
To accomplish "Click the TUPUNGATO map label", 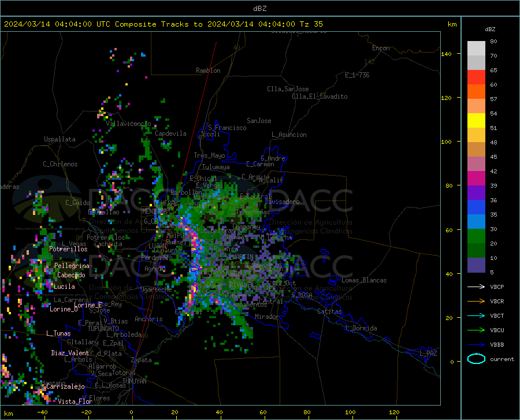I will point(103,329).
